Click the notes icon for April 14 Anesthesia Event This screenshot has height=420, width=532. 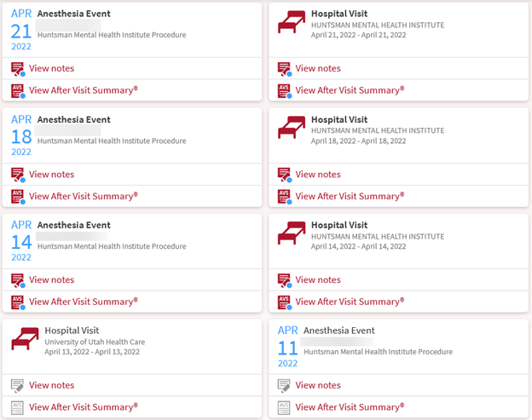(x=18, y=280)
